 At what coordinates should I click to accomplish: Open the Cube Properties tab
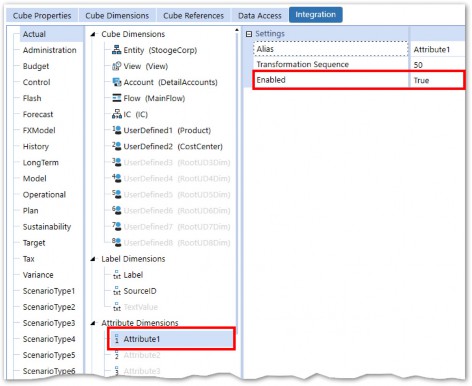point(42,15)
